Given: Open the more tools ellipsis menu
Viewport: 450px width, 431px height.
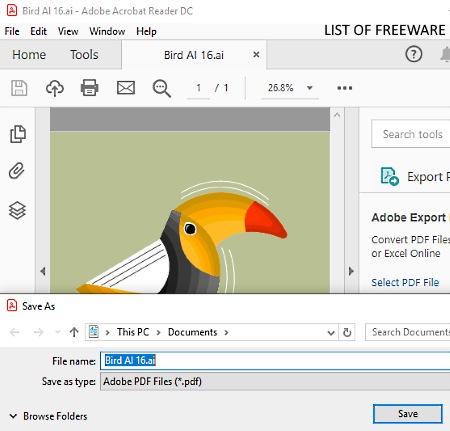Looking at the screenshot, I should coord(344,88).
